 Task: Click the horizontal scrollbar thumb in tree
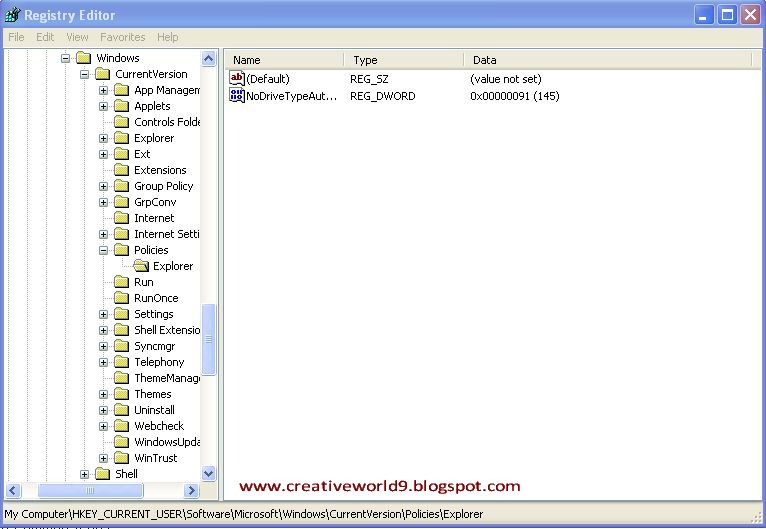[90, 490]
